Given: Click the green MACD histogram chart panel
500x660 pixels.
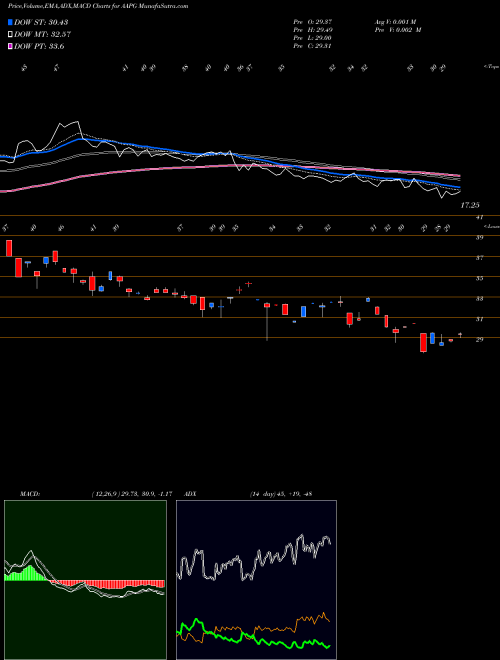Looking at the screenshot, I should (x=85, y=580).
